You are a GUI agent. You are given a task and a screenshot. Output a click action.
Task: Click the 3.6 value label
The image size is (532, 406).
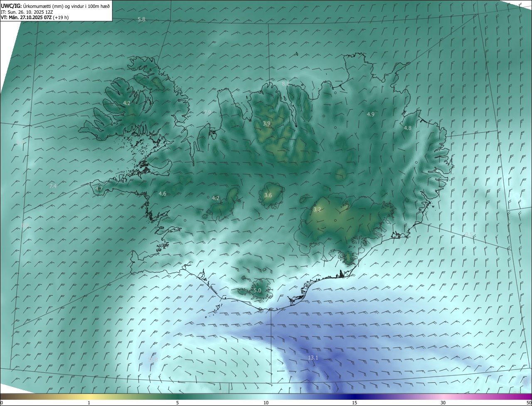click(x=268, y=196)
